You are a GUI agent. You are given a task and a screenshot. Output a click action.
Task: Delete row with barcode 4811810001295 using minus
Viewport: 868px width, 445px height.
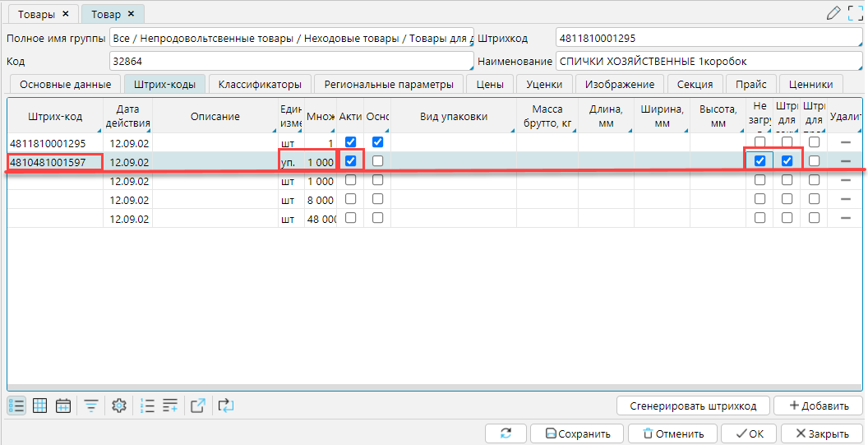(845, 142)
